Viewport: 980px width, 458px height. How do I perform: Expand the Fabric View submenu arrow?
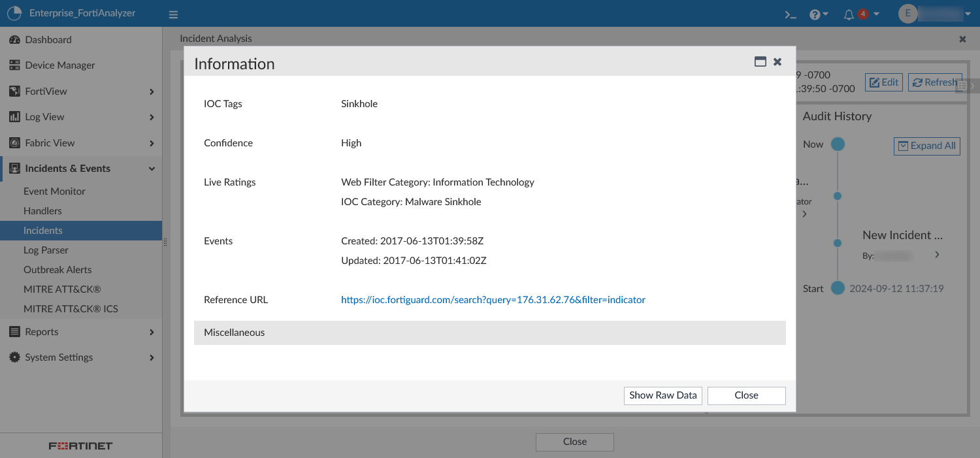[x=152, y=143]
